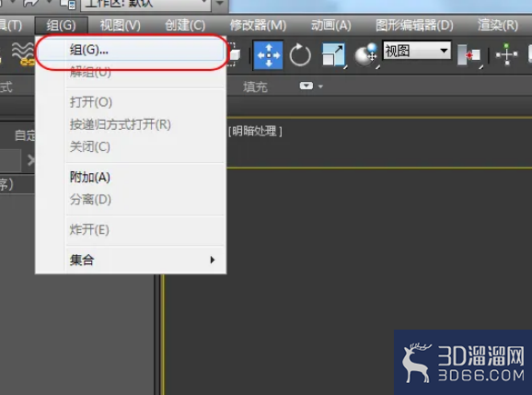Screen dimensions: 532x395
Task: Click the arrow after the workspace dropdown
Action: point(220,4)
